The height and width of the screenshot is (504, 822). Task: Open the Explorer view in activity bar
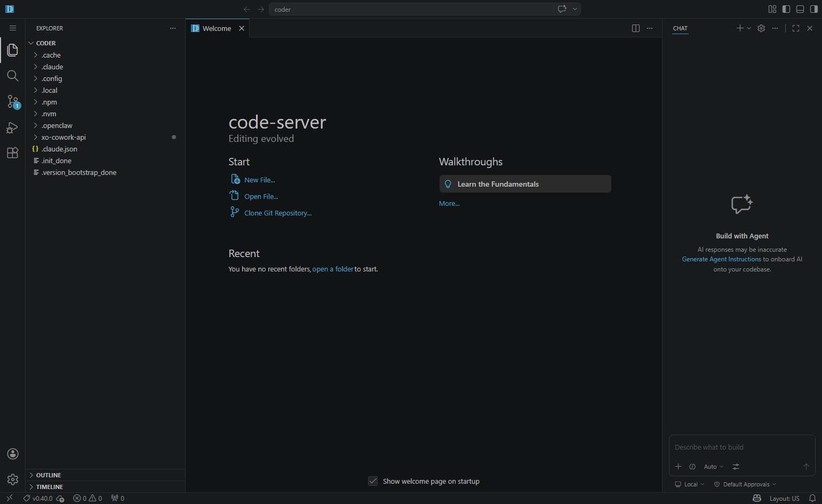tap(13, 50)
